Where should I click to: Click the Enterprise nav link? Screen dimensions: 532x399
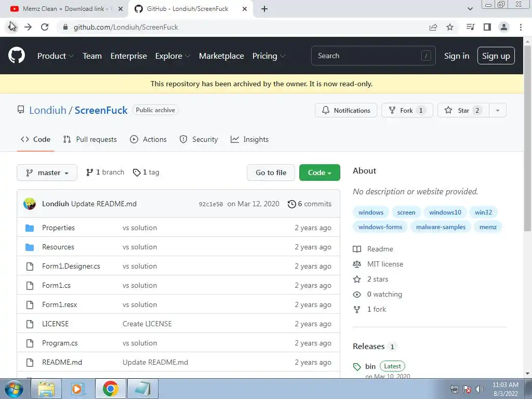click(129, 56)
